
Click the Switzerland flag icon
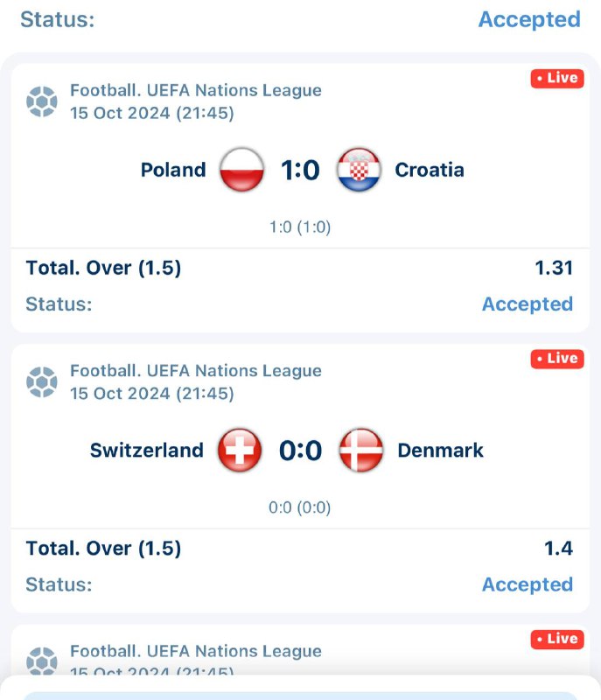pos(240,451)
